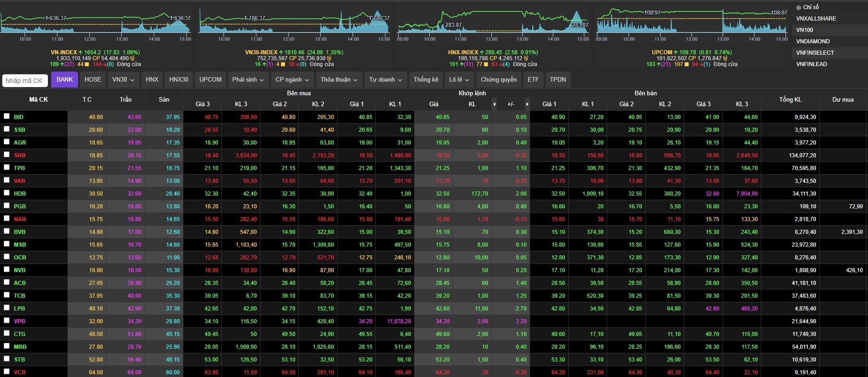868x377 pixels.
Task: Open the Phái sinh dropdown
Action: click(x=248, y=79)
